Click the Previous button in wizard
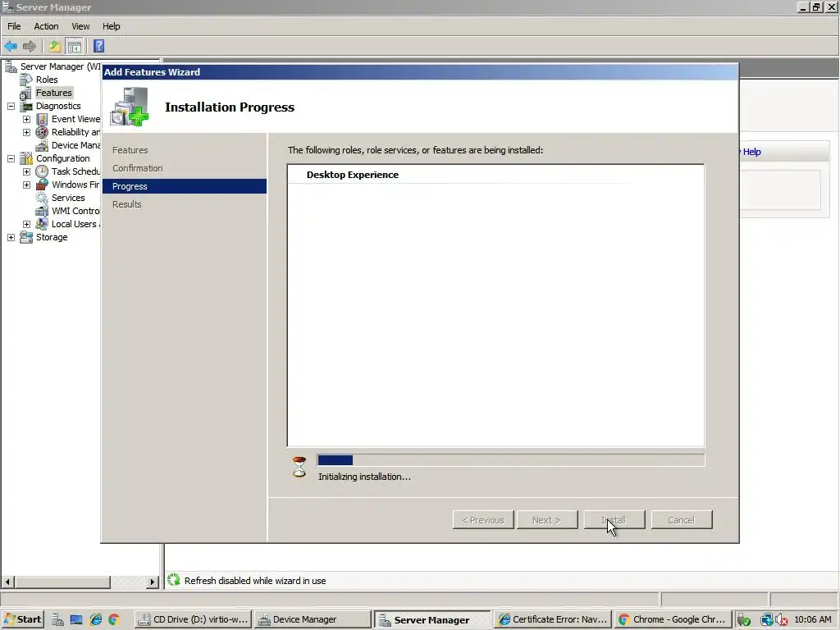The height and width of the screenshot is (630, 840). pyautogui.click(x=483, y=519)
